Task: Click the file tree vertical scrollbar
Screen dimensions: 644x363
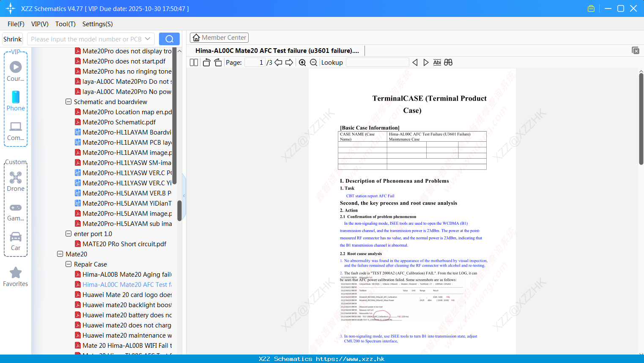Action: 179,210
